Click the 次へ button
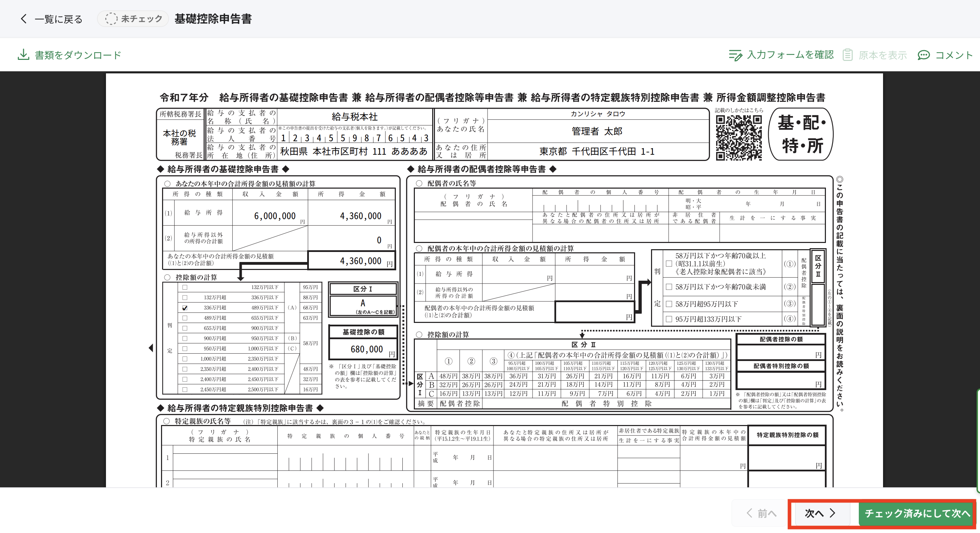 [x=820, y=513]
